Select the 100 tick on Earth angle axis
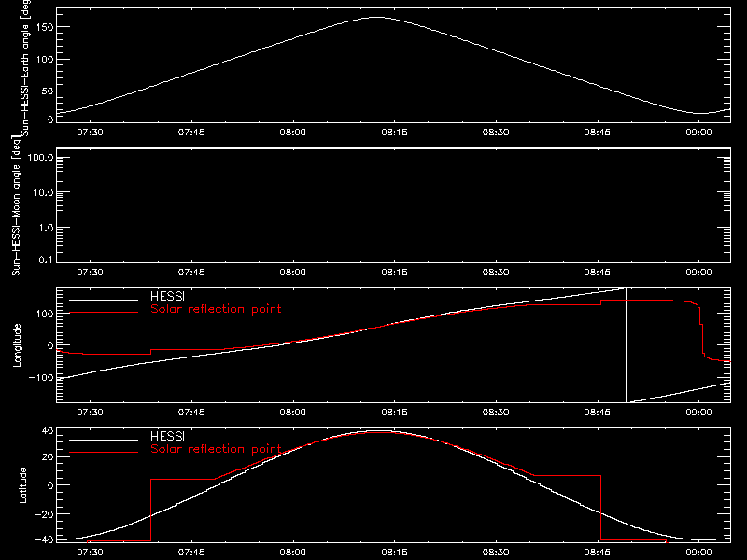 [x=44, y=60]
